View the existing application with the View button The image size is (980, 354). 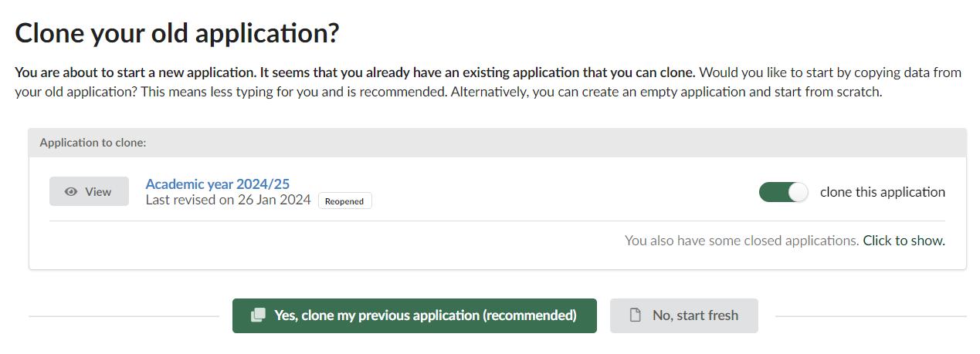tap(89, 192)
